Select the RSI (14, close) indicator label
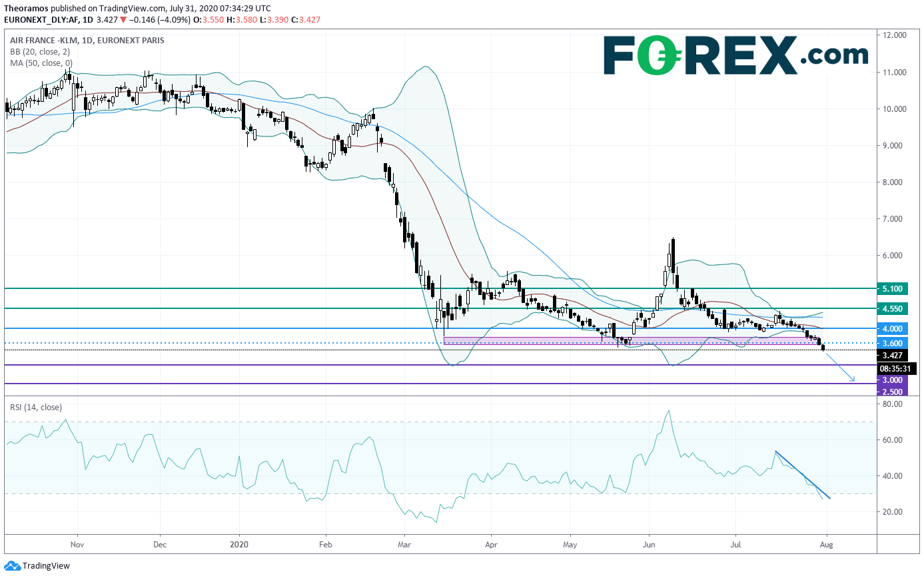The image size is (924, 578). tap(35, 407)
